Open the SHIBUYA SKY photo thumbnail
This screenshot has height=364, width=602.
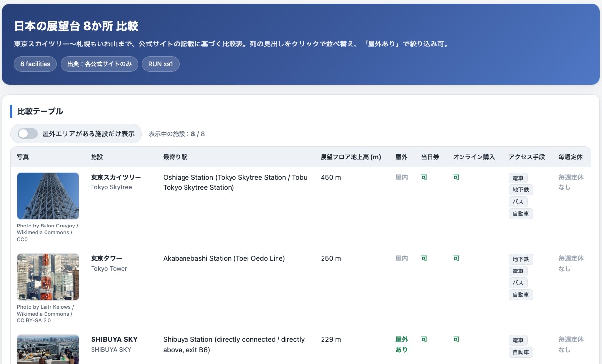(48, 349)
